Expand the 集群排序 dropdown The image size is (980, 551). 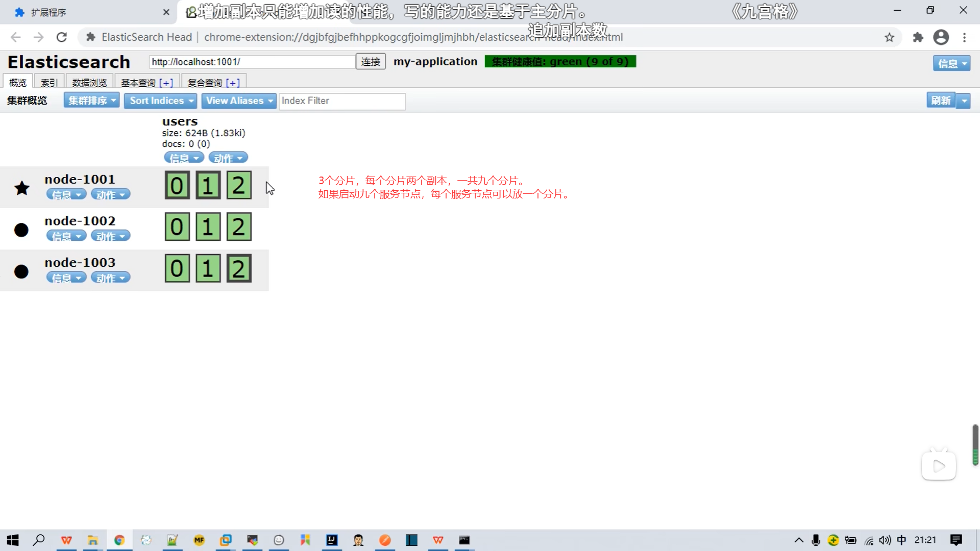point(91,101)
